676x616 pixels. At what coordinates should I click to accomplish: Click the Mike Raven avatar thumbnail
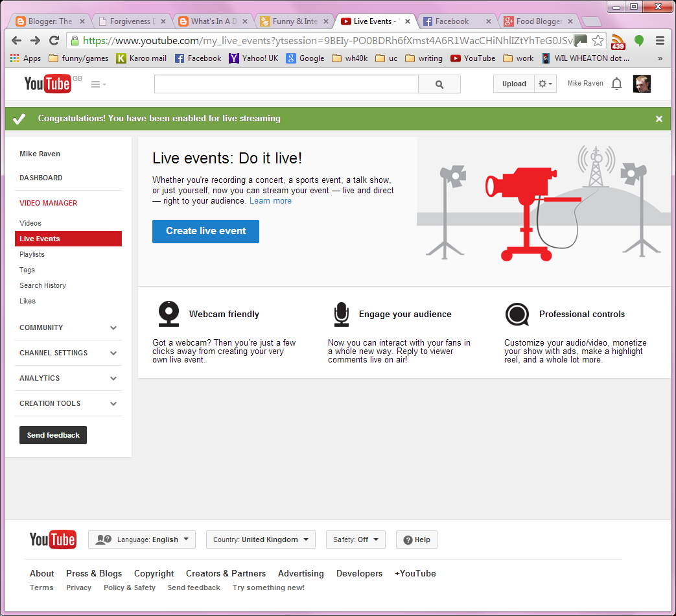642,84
